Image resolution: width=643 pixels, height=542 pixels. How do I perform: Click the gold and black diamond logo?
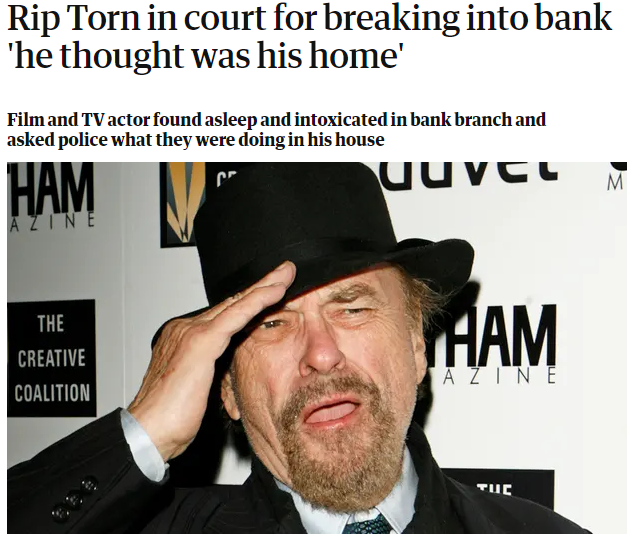pos(182,204)
